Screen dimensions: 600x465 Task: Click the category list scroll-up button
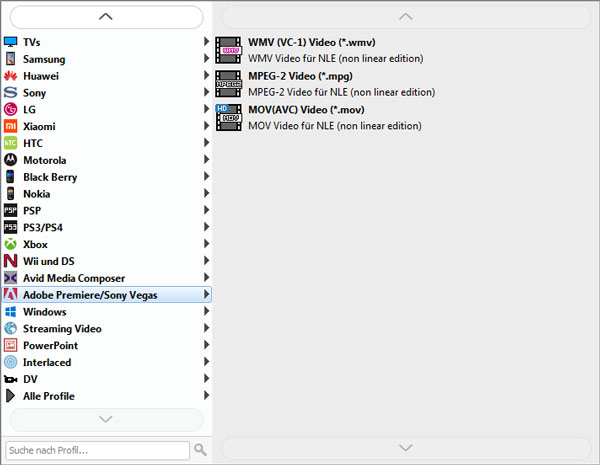(106, 17)
